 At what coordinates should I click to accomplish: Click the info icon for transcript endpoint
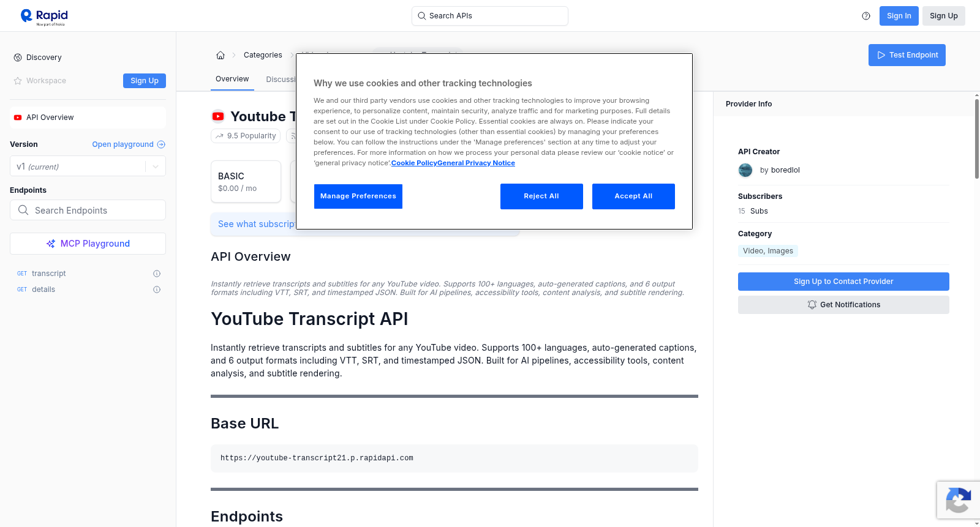(x=157, y=274)
